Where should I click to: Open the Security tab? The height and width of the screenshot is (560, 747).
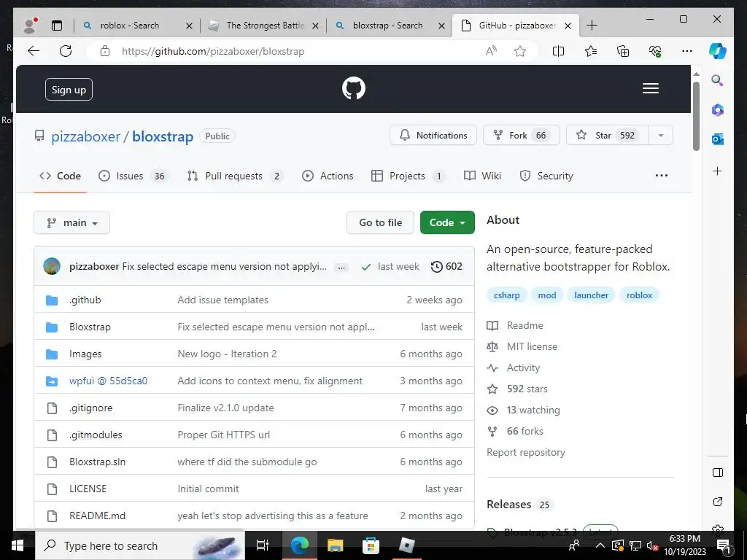[546, 176]
